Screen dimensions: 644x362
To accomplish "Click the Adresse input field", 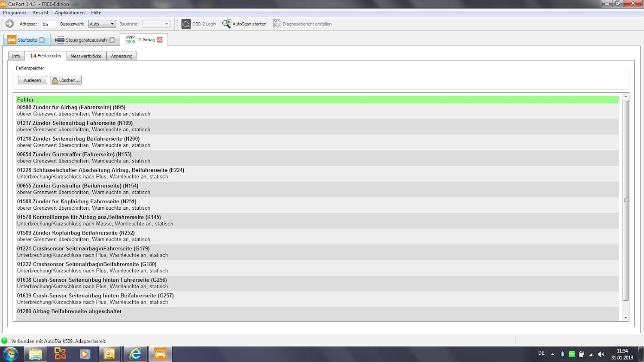I will (x=48, y=24).
